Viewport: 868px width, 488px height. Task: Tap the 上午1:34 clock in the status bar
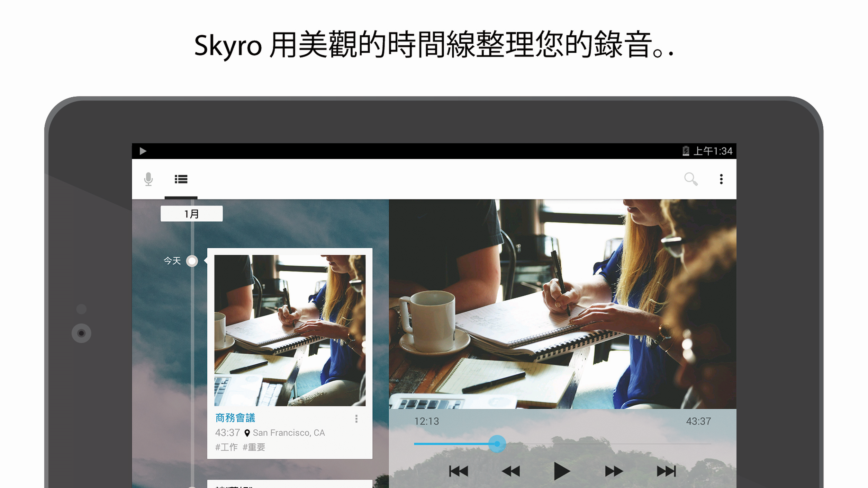pos(713,151)
